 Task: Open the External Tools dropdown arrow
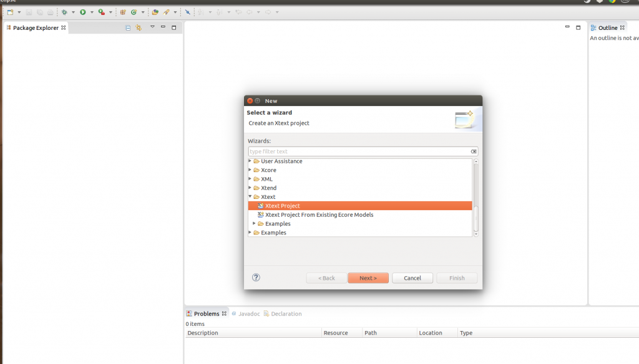click(110, 12)
